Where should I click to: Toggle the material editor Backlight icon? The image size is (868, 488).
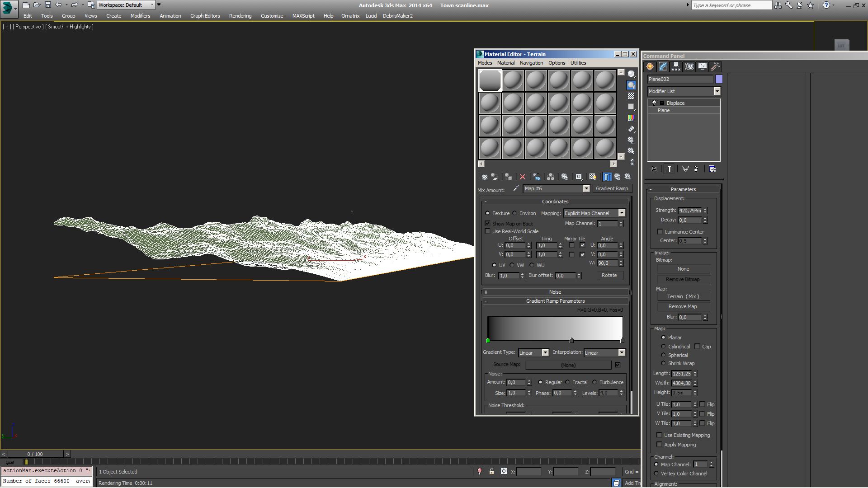(631, 85)
